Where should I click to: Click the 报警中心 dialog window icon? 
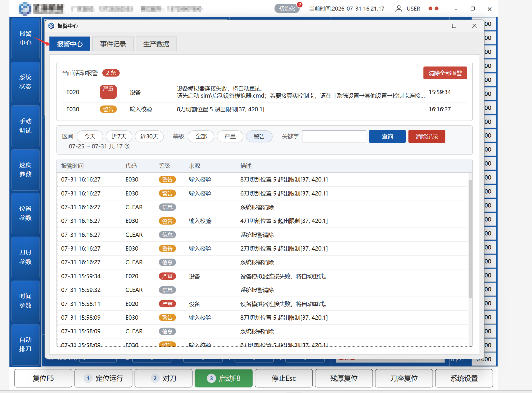51,26
